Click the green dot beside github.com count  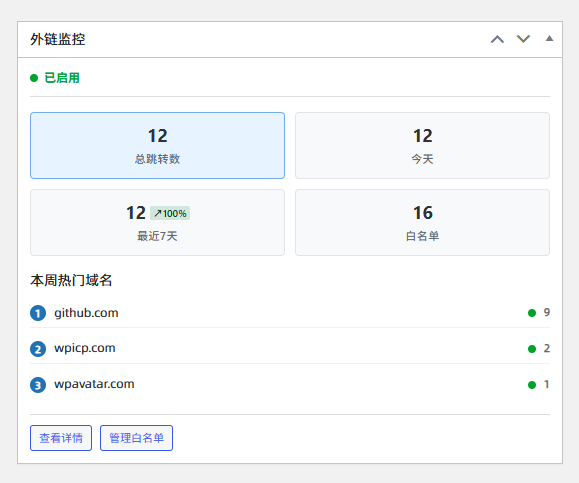point(532,313)
